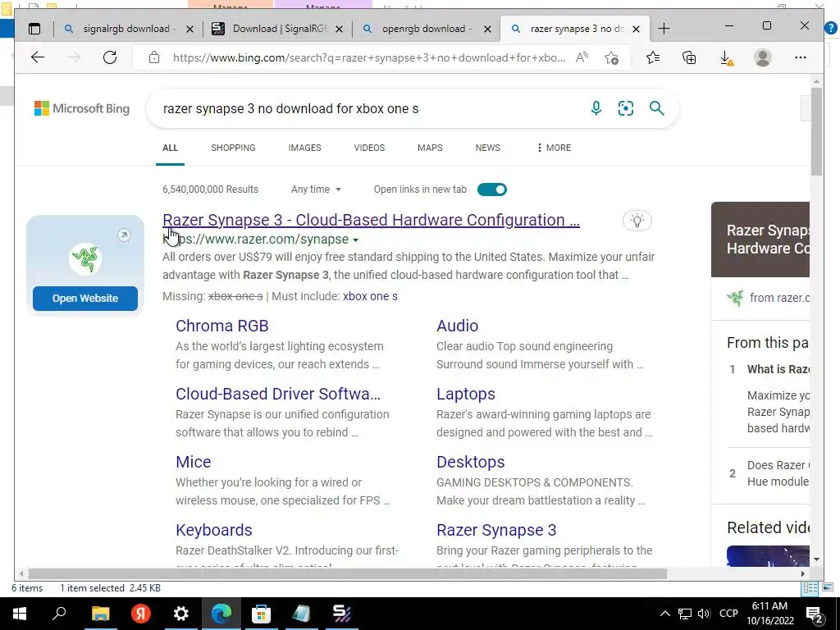
Task: Open notification center icon
Action: click(815, 614)
